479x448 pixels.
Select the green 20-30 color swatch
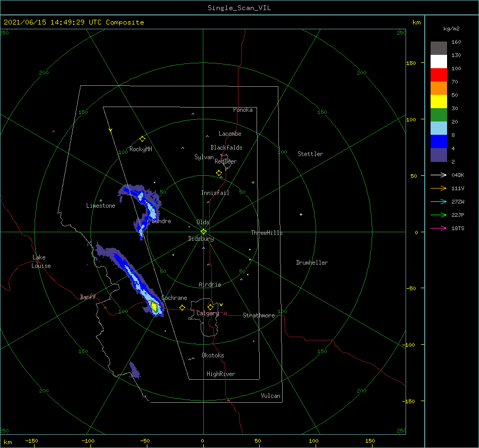[439, 115]
